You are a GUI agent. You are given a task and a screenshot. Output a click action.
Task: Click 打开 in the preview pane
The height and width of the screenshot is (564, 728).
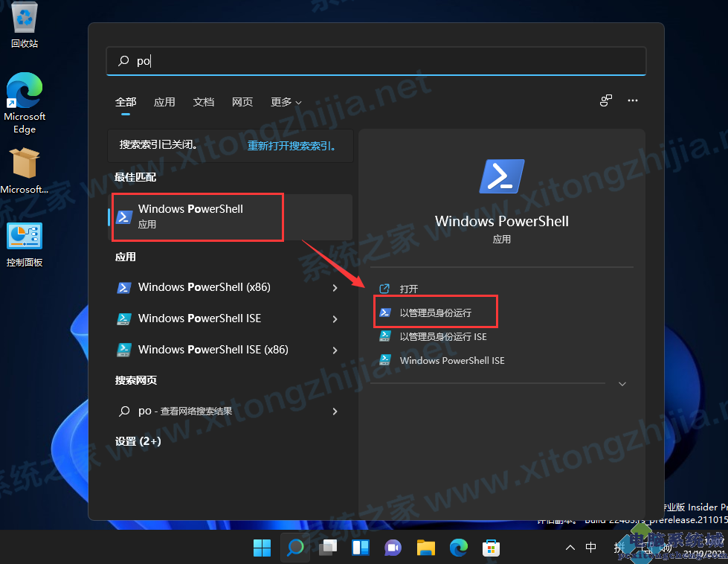[408, 289]
